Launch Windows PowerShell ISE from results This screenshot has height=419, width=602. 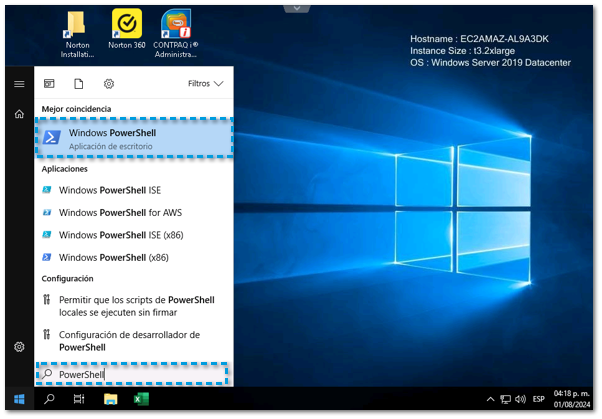(x=123, y=189)
